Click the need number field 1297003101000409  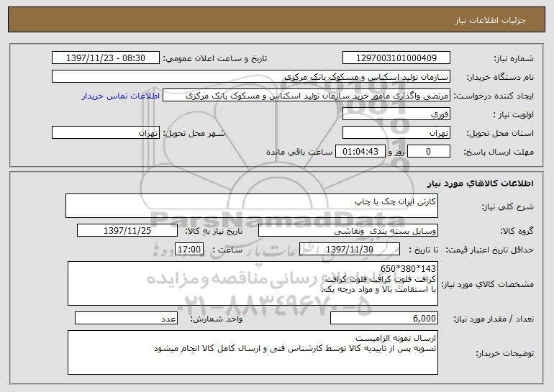coord(396,58)
